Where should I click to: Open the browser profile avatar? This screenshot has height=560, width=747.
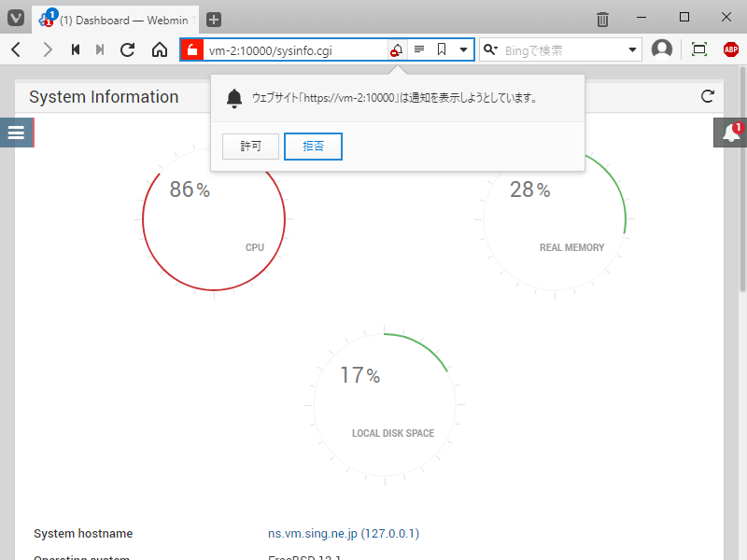[662, 49]
